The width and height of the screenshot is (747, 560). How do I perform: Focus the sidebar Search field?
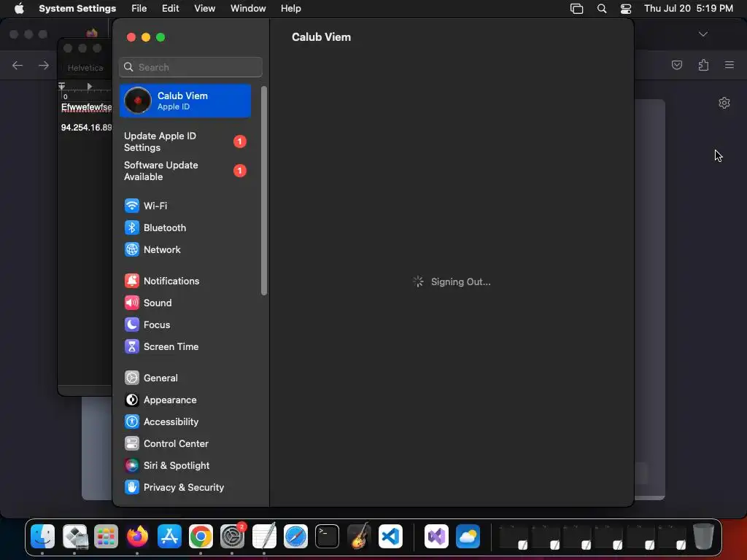pyautogui.click(x=190, y=67)
